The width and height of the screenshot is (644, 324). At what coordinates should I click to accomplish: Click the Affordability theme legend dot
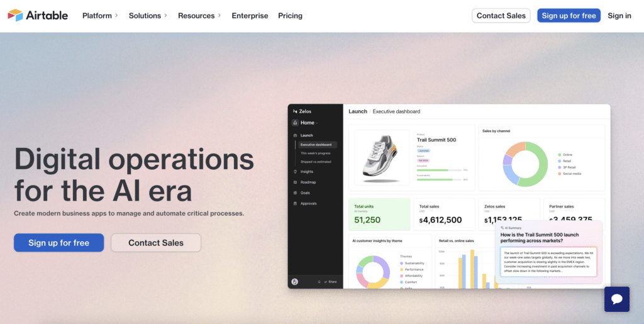point(401,276)
